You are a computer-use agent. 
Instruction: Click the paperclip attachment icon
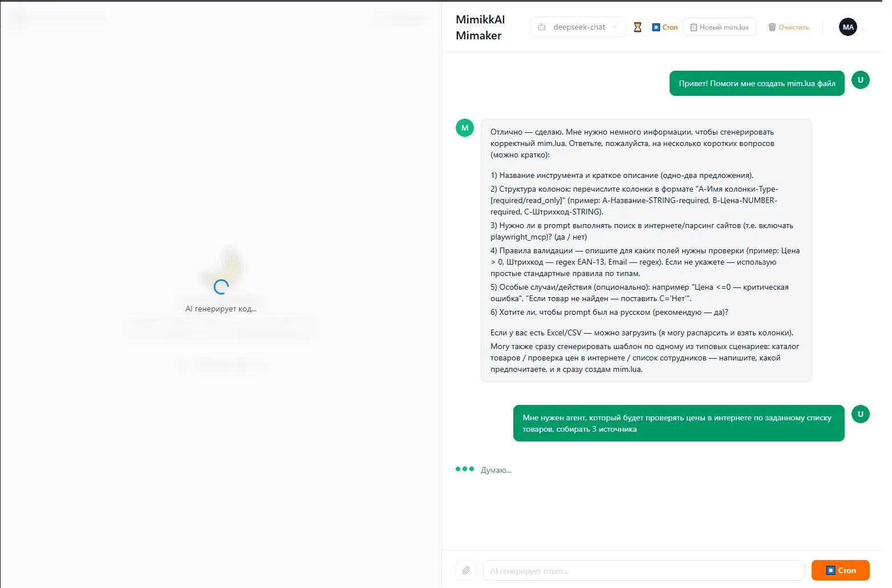[x=466, y=570]
